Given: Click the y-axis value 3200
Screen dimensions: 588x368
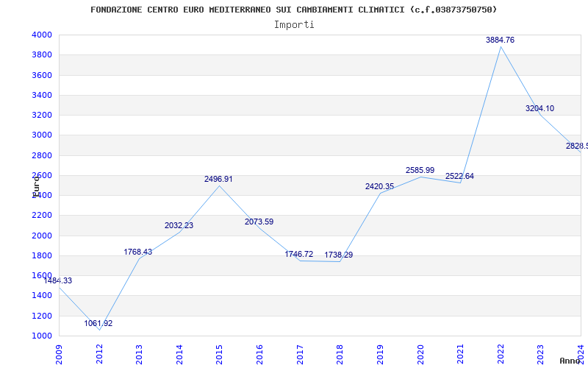Looking at the screenshot, I should (x=42, y=115).
